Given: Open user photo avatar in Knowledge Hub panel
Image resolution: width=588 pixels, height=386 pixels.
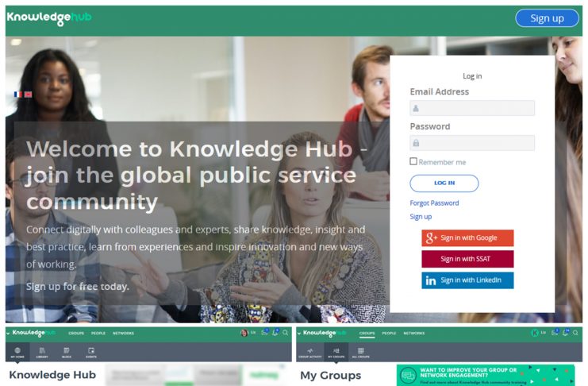Looking at the screenshot, I should 244,333.
